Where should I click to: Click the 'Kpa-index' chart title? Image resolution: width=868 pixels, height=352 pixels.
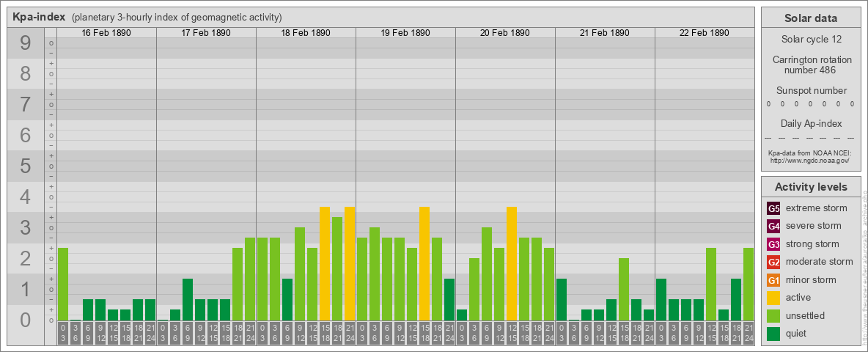click(x=39, y=17)
